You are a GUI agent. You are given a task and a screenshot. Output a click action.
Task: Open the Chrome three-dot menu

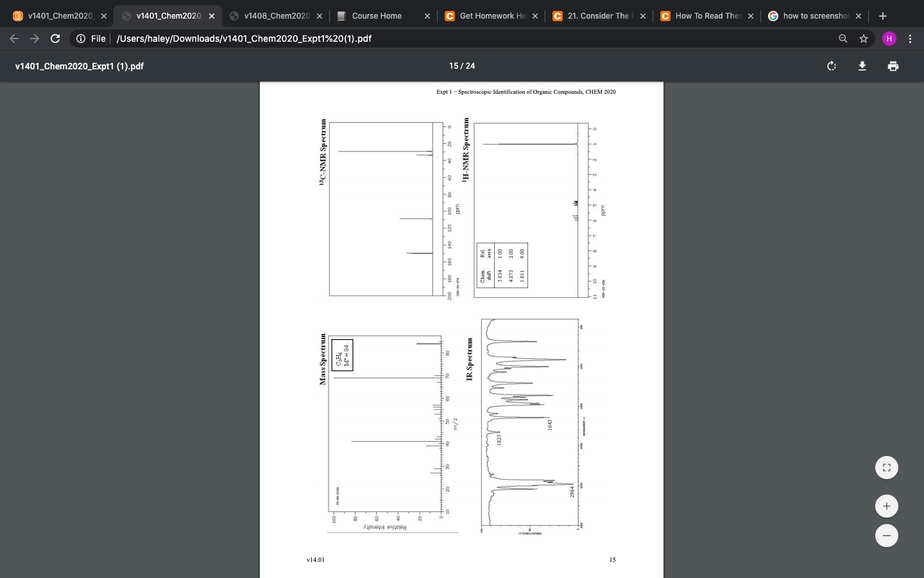pos(911,39)
